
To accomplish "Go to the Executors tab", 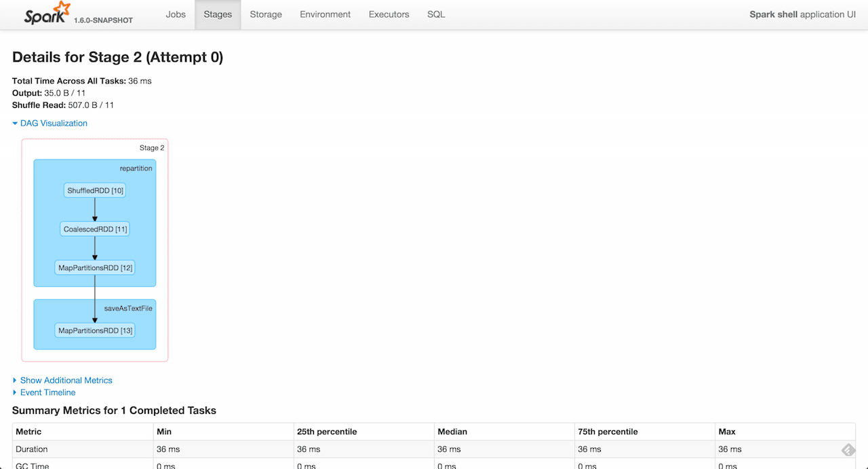I will tap(389, 14).
